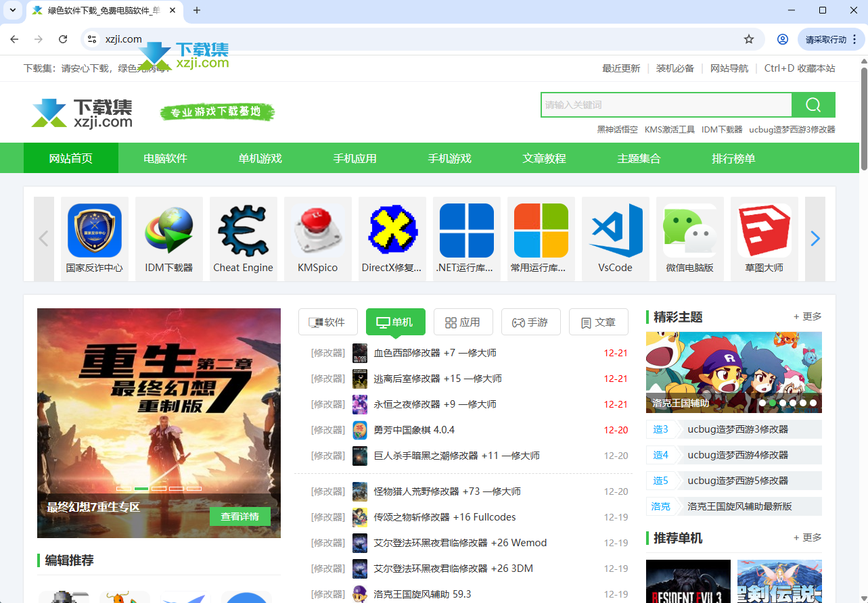Switch to the 应用 tab
The width and height of the screenshot is (868, 603).
pyautogui.click(x=463, y=322)
